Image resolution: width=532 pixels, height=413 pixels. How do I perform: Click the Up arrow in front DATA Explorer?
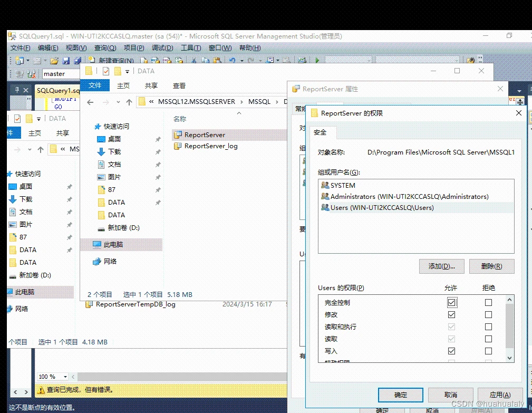[129, 102]
